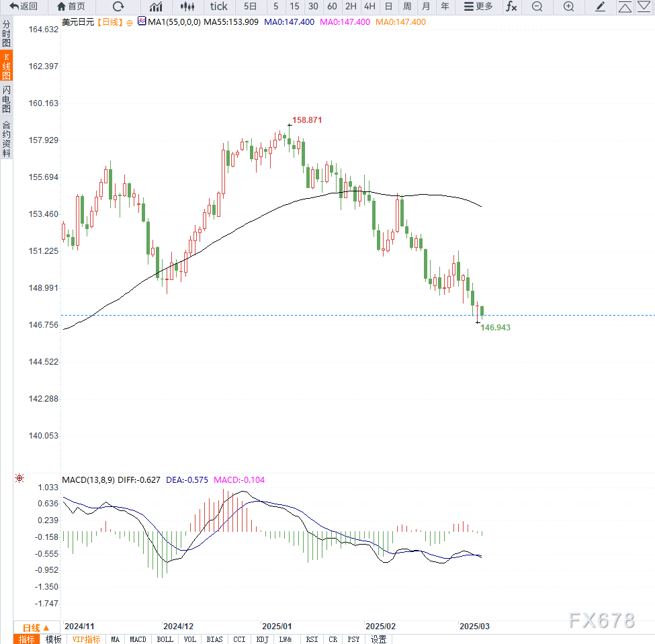Viewport: 655px width, 644px height.
Task: Click the zoom out magnifier icon
Action: [x=537, y=6]
